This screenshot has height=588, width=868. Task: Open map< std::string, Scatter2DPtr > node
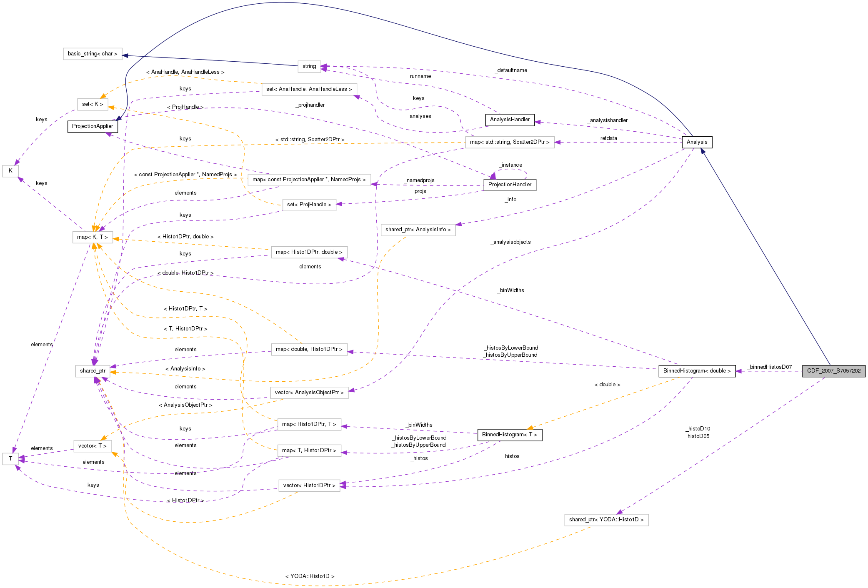pyautogui.click(x=510, y=142)
